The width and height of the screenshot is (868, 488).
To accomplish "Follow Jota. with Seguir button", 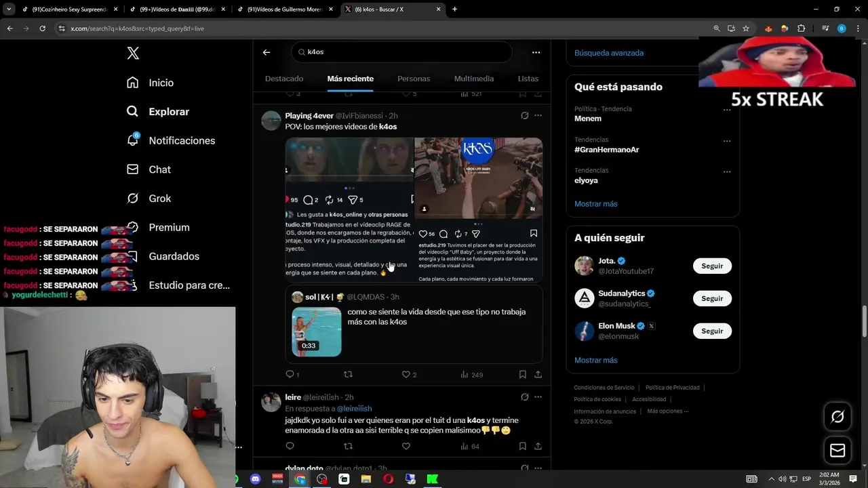I will 712,266.
